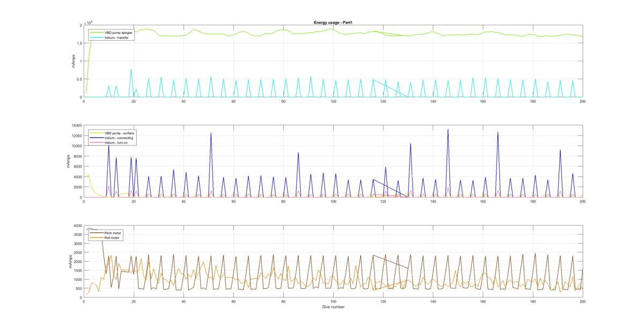Click y-tick '8000' on middle plot
This screenshot has height=334, width=644.
(77, 156)
